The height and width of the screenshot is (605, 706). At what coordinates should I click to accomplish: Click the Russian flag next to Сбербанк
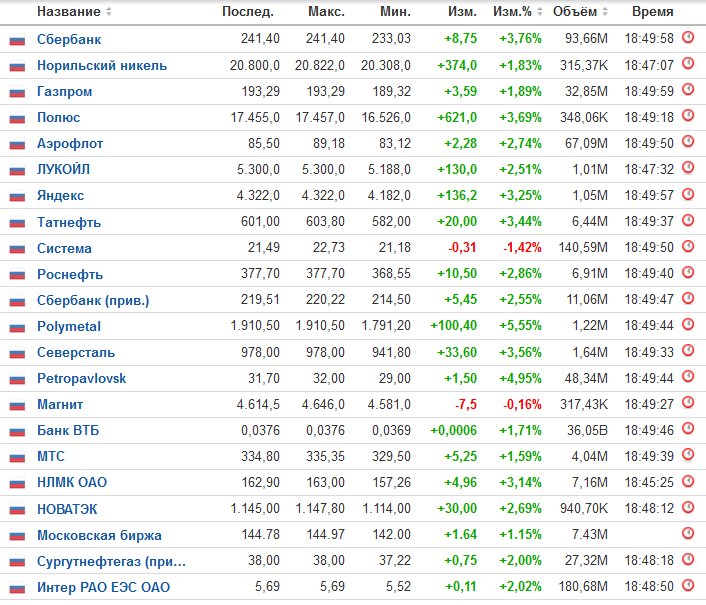pyautogui.click(x=17, y=41)
